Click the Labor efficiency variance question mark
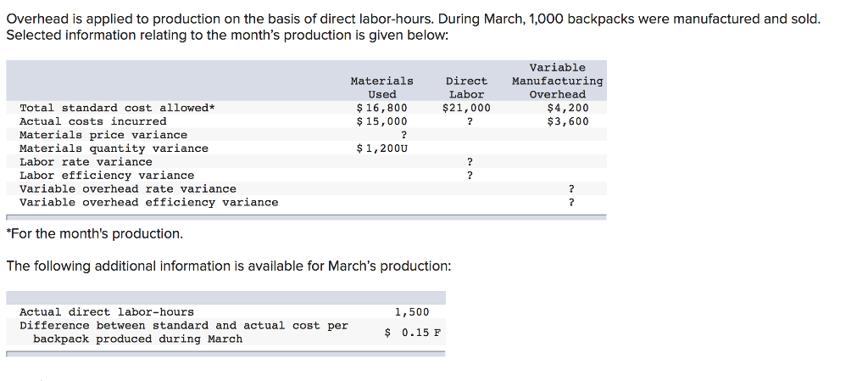The image size is (868, 381). pos(470,176)
